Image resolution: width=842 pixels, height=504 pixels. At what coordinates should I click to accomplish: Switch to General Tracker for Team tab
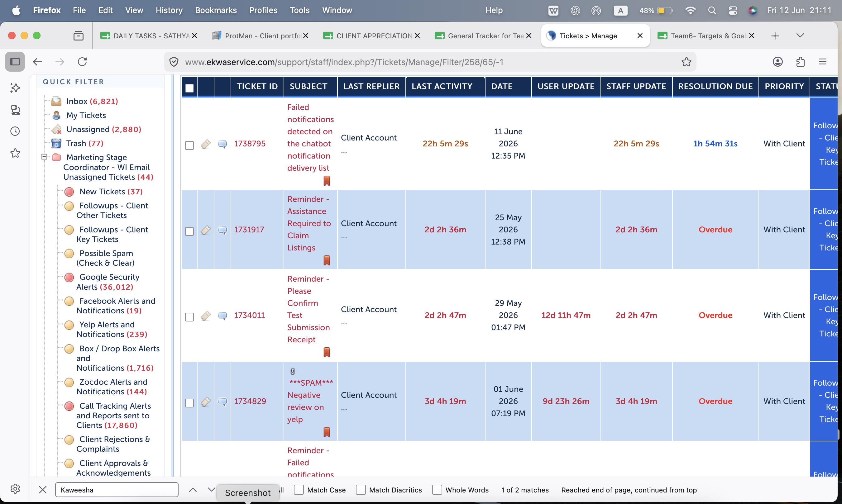(x=483, y=36)
